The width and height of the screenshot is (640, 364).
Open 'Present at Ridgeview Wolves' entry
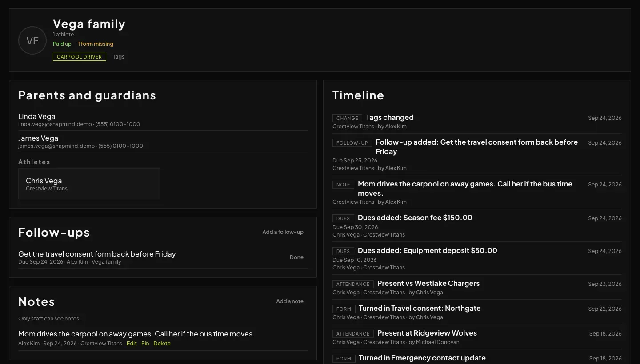[x=427, y=333]
